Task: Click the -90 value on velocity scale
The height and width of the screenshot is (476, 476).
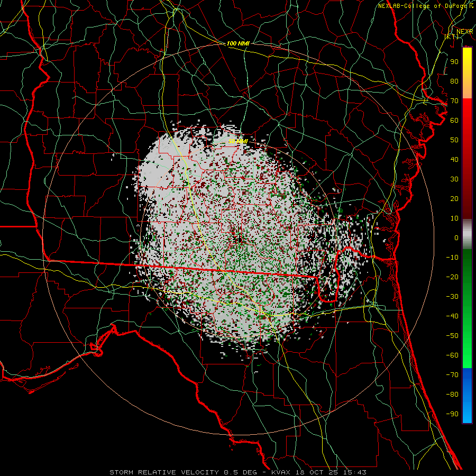Action: (x=452, y=414)
